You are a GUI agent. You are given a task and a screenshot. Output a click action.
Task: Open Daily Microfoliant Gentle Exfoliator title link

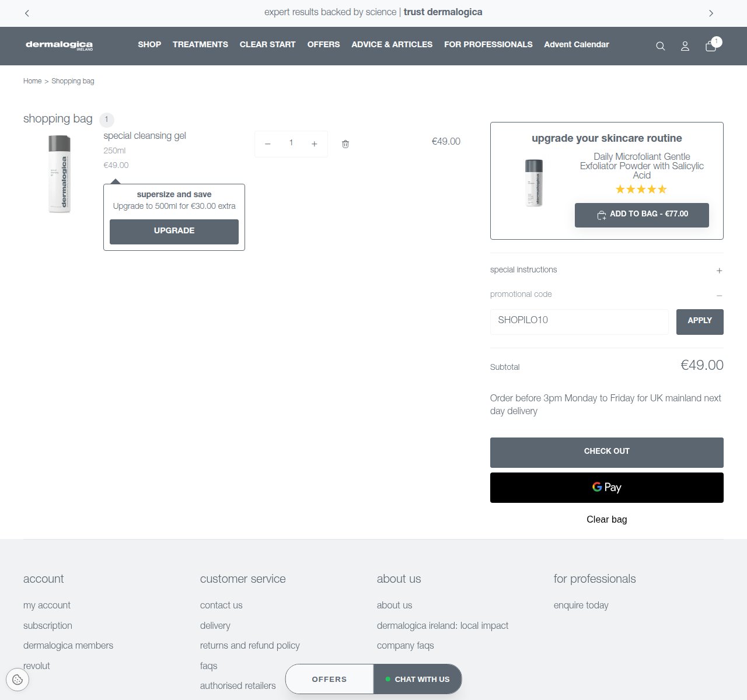(641, 166)
